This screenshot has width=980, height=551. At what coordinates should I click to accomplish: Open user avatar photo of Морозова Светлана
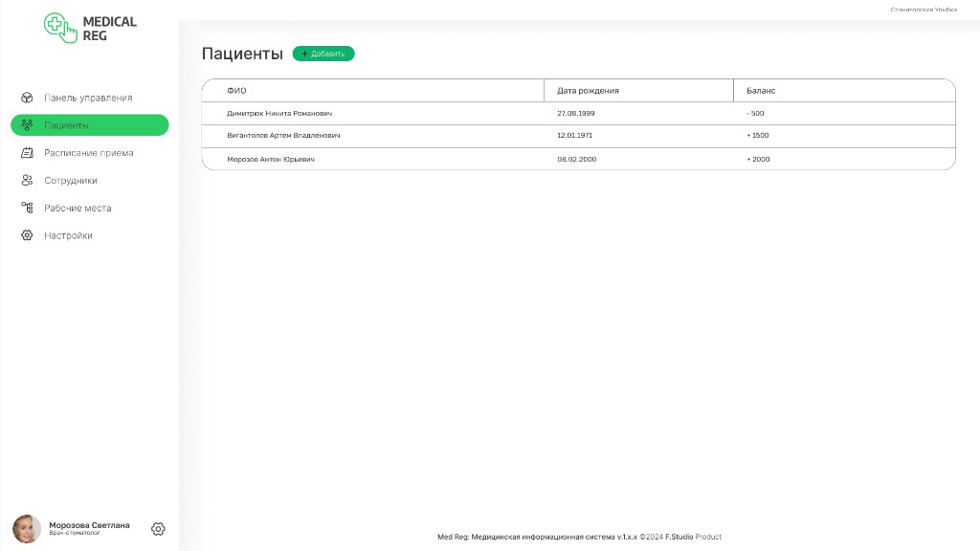(x=27, y=529)
